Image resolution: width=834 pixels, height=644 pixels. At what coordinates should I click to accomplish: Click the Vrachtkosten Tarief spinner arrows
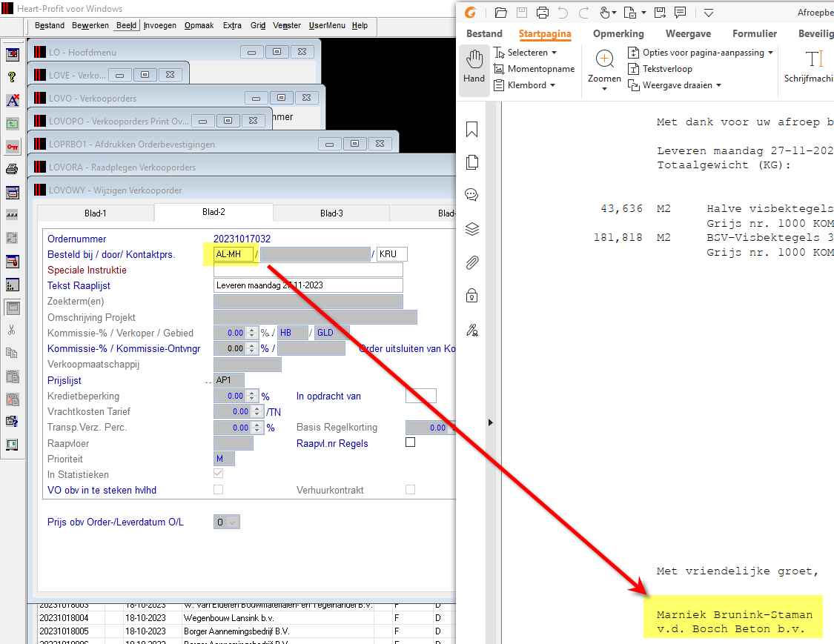pos(257,411)
